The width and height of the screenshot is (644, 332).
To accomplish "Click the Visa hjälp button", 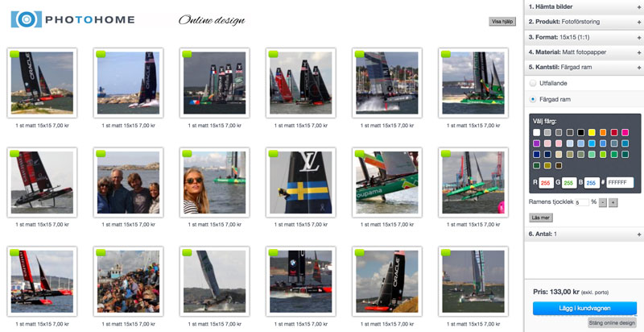I will [x=502, y=22].
